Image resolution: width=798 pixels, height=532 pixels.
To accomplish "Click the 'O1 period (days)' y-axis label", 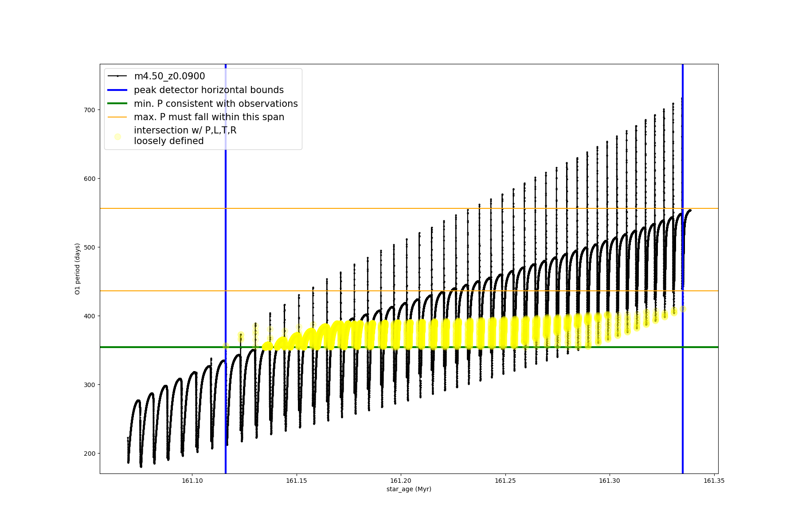I will coord(77,269).
